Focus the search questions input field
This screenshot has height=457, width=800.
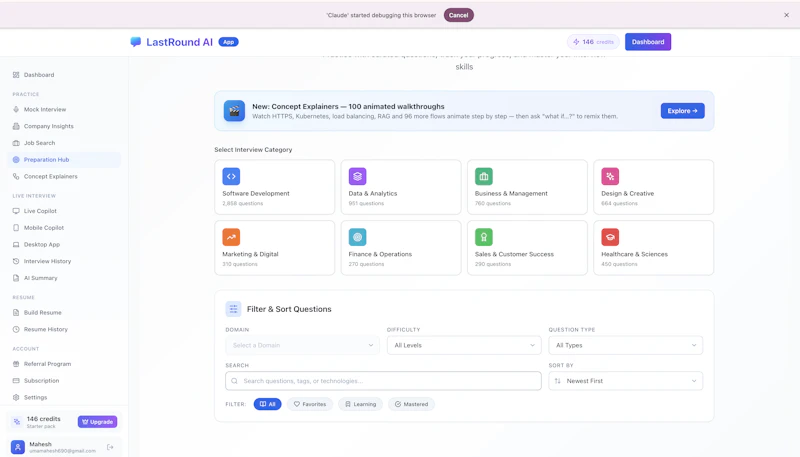pos(383,381)
